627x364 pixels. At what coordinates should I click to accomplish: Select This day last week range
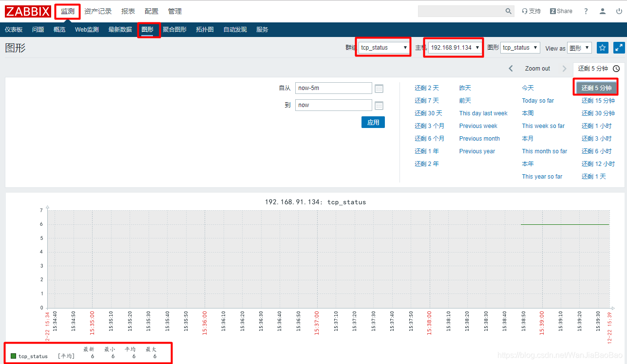(483, 113)
